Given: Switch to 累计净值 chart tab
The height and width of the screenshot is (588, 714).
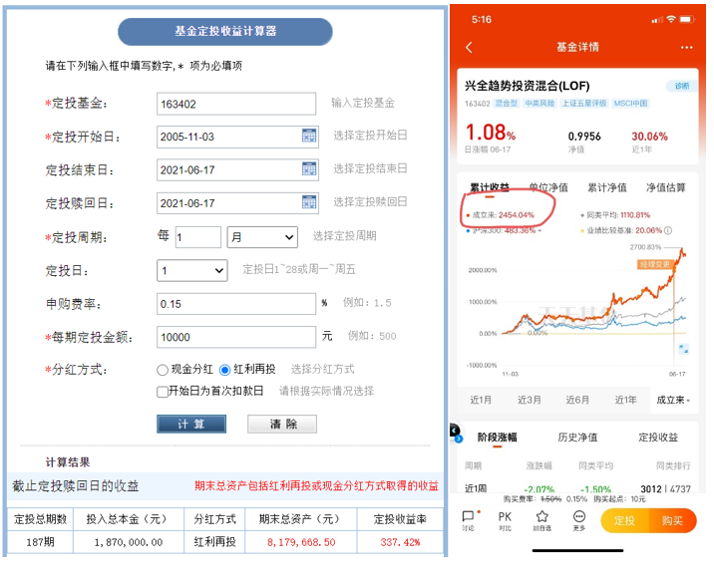Looking at the screenshot, I should [607, 187].
